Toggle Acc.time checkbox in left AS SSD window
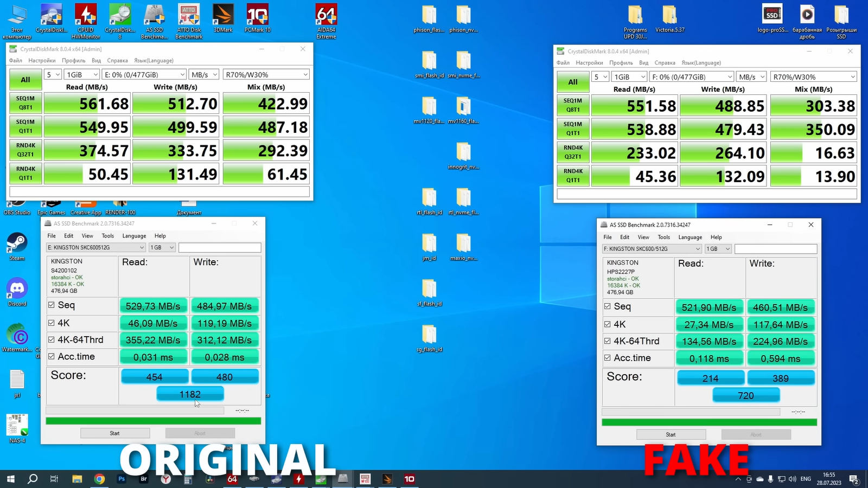The height and width of the screenshot is (488, 868). 52,357
